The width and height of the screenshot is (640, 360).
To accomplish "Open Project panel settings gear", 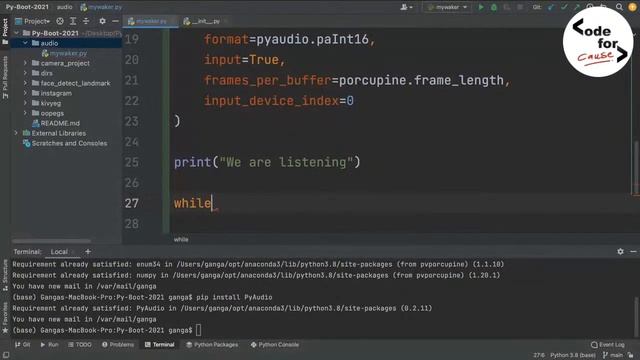I will pos(102,21).
